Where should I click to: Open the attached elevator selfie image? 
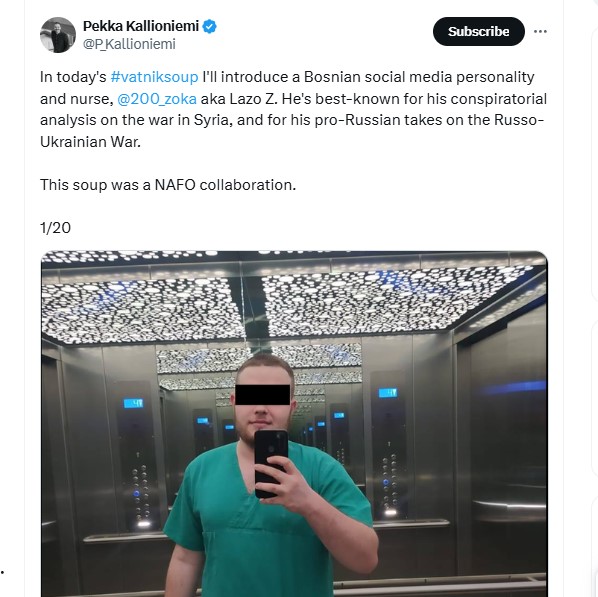click(x=294, y=423)
